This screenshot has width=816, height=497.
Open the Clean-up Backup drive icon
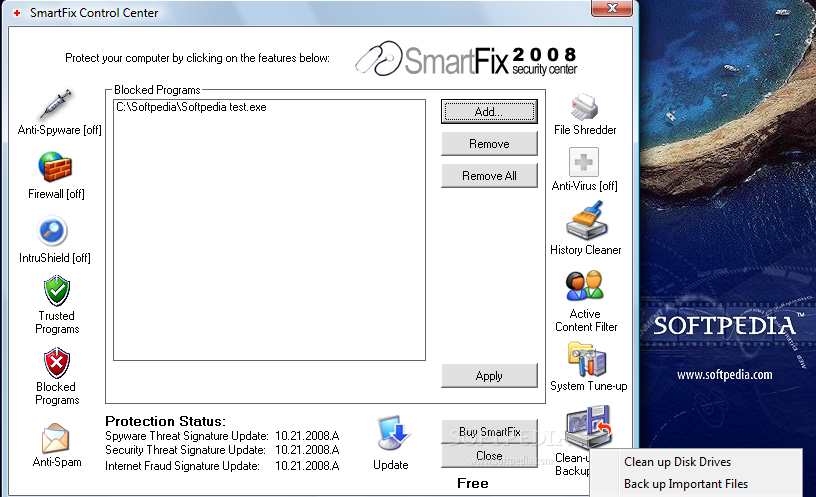[x=589, y=428]
